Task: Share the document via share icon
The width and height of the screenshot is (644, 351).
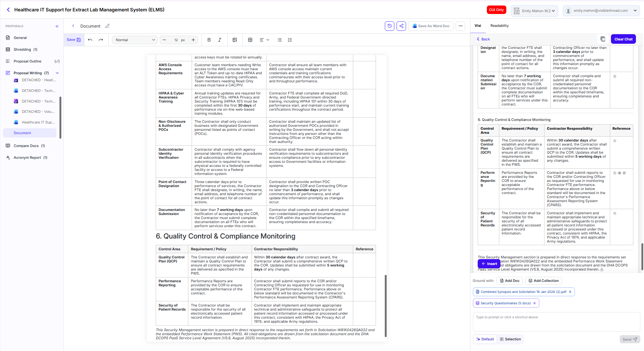Action: point(401,26)
